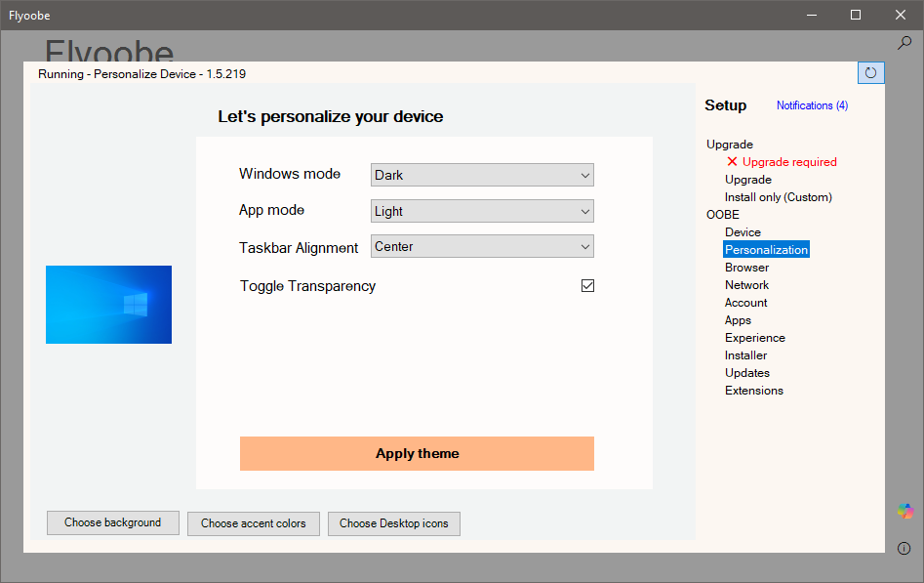The width and height of the screenshot is (924, 583).
Task: Minimize the Flyoobe window
Action: [812, 15]
